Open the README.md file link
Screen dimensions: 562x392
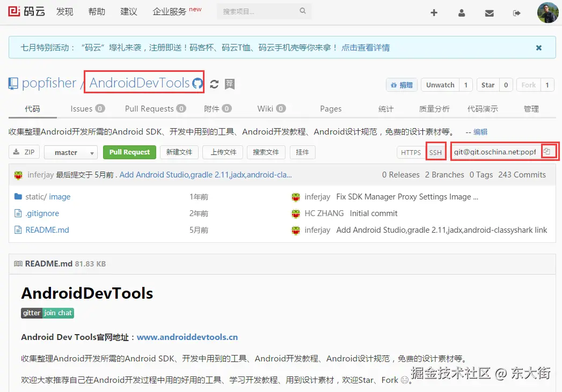47,230
